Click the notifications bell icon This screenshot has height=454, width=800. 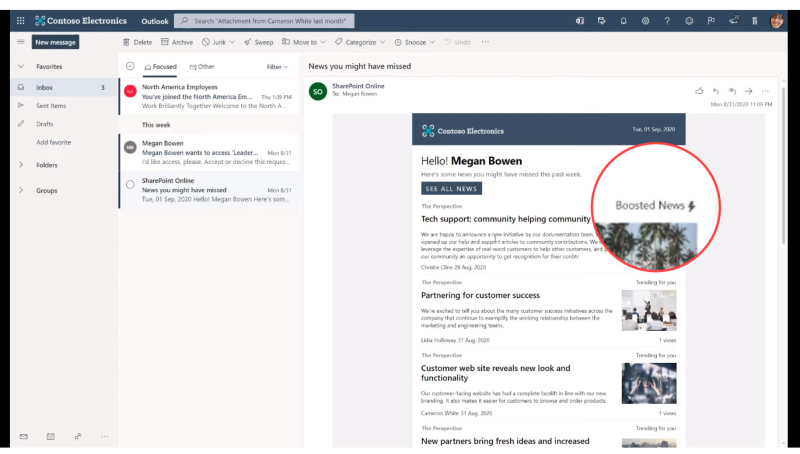point(623,21)
